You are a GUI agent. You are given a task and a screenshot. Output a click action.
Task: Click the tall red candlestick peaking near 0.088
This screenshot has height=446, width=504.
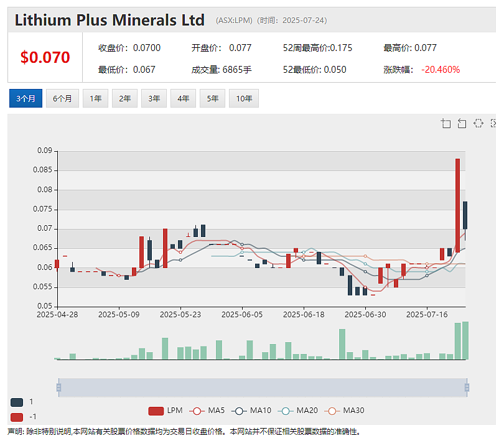(458, 205)
